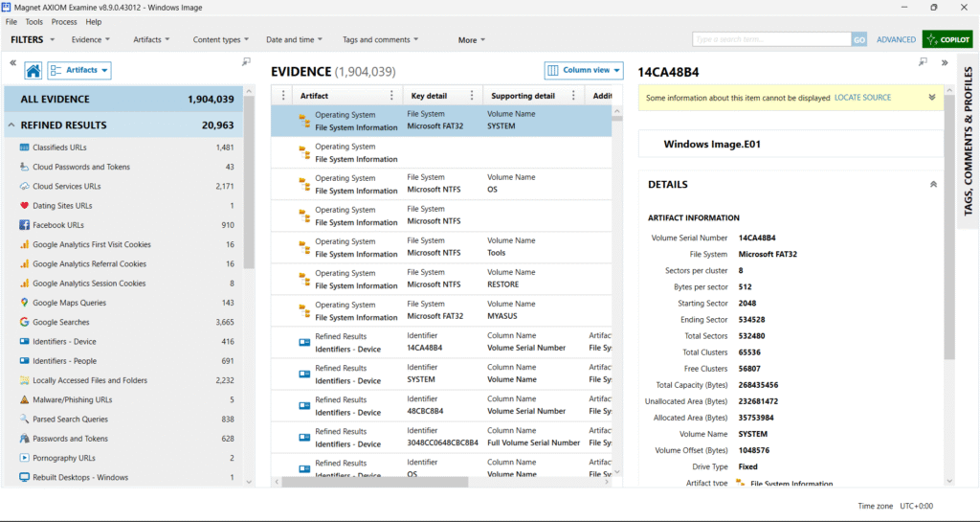Click GO search button
980x522 pixels.
coord(859,39)
